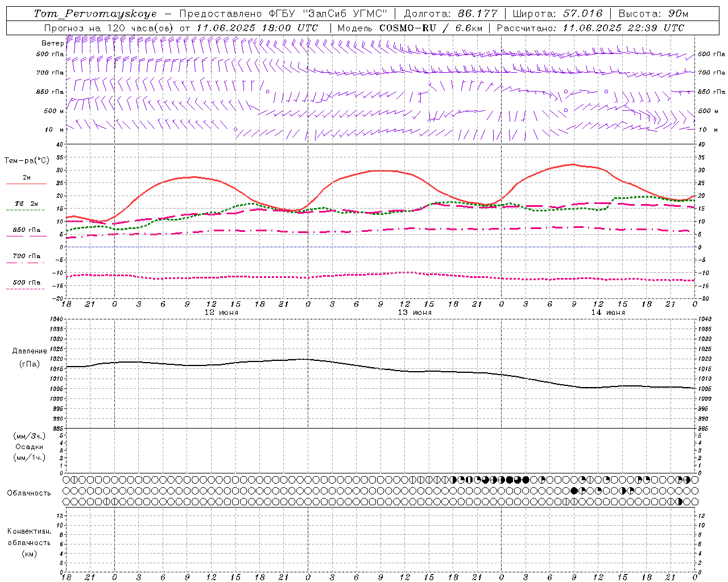The image size is (728, 582).
Task: Select the longitude value Долгота: 86.177
Action: pos(450,14)
